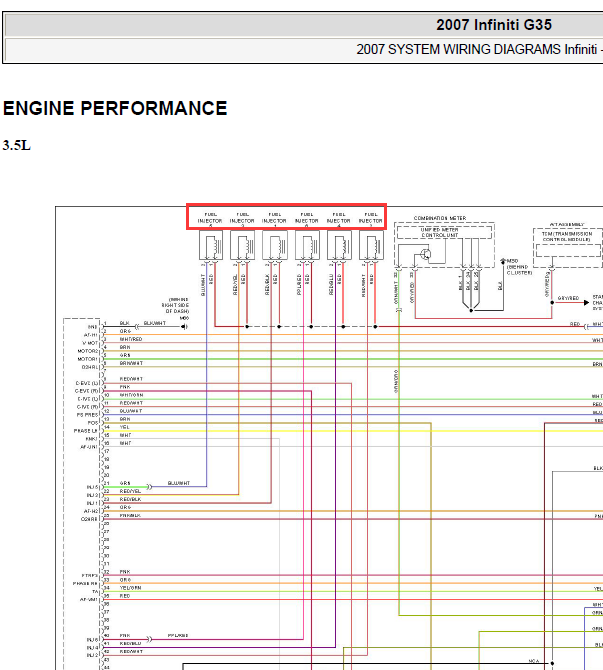Screen dimensions: 603x670
Task: Click the "BRN/WHT" wire label at pin 6
Action: pos(131,363)
